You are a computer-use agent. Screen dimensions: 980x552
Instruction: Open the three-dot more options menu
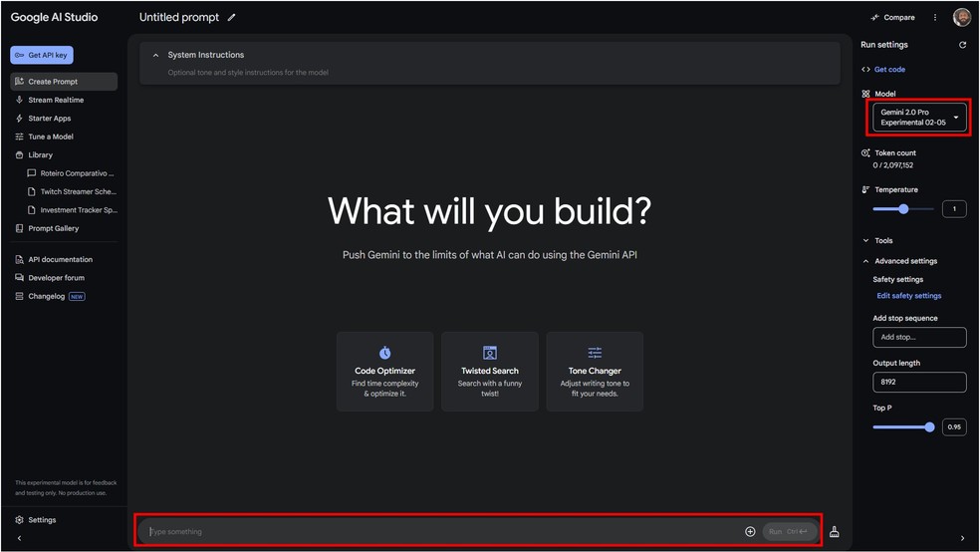click(935, 18)
